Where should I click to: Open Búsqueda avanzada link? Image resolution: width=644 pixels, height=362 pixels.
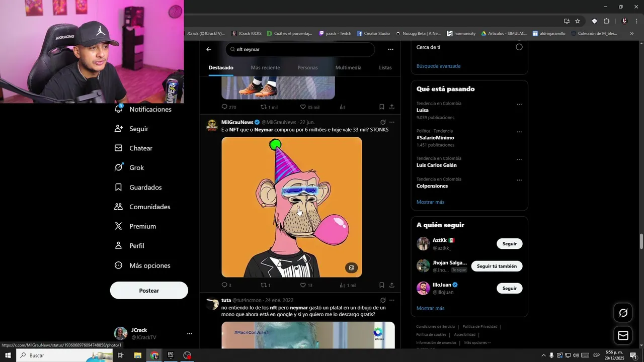pos(438,66)
